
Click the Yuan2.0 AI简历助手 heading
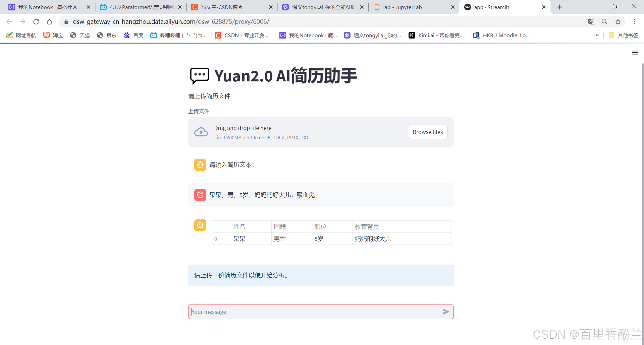click(286, 76)
